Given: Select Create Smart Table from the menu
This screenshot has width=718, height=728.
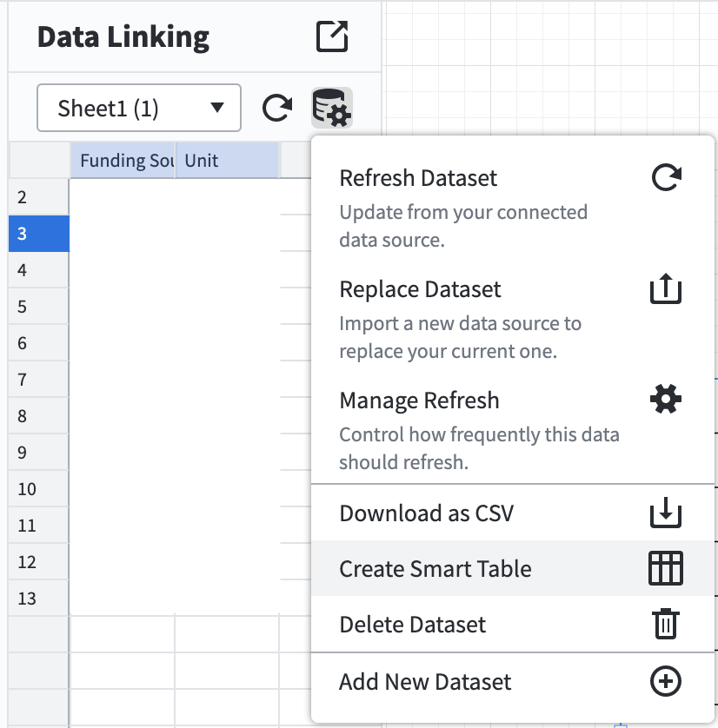Looking at the screenshot, I should pyautogui.click(x=435, y=568).
